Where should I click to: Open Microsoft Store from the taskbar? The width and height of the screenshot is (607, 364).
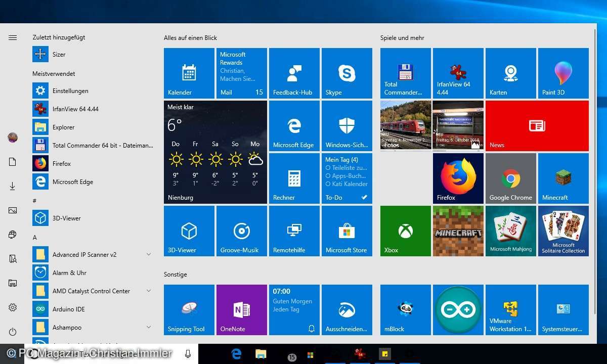click(x=310, y=355)
